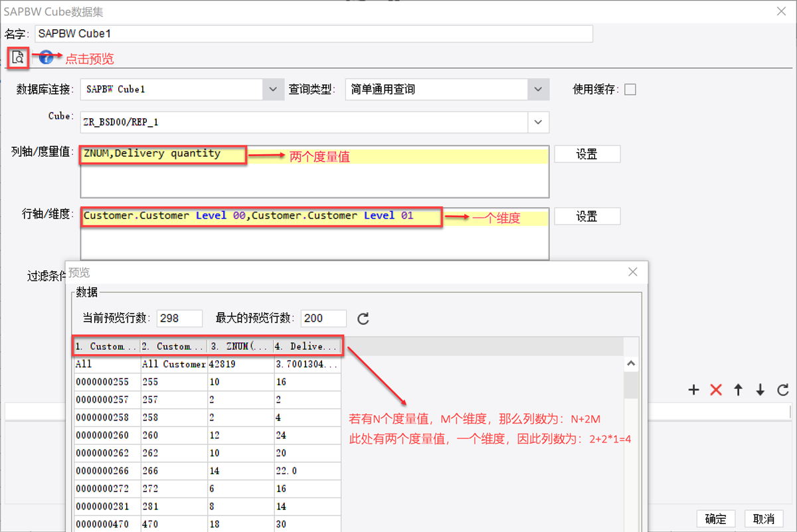The image size is (797, 532).
Task: Open the 查询类型 dropdown
Action: [539, 89]
